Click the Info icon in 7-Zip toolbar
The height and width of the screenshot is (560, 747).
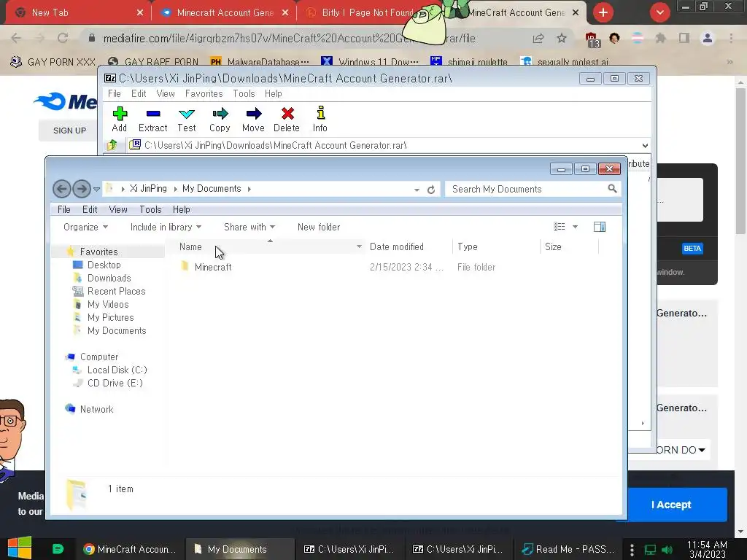coord(321,113)
